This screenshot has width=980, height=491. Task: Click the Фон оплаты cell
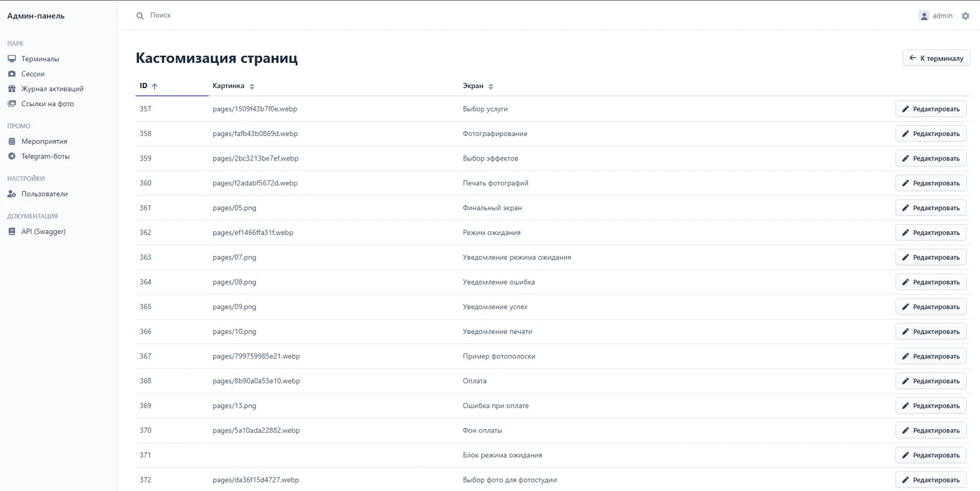pyautogui.click(x=483, y=430)
